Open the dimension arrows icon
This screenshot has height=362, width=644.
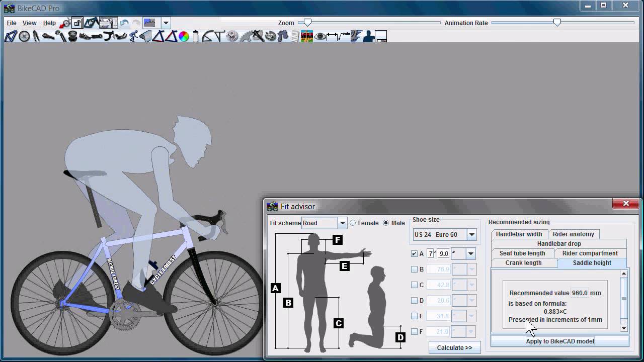pyautogui.click(x=332, y=36)
